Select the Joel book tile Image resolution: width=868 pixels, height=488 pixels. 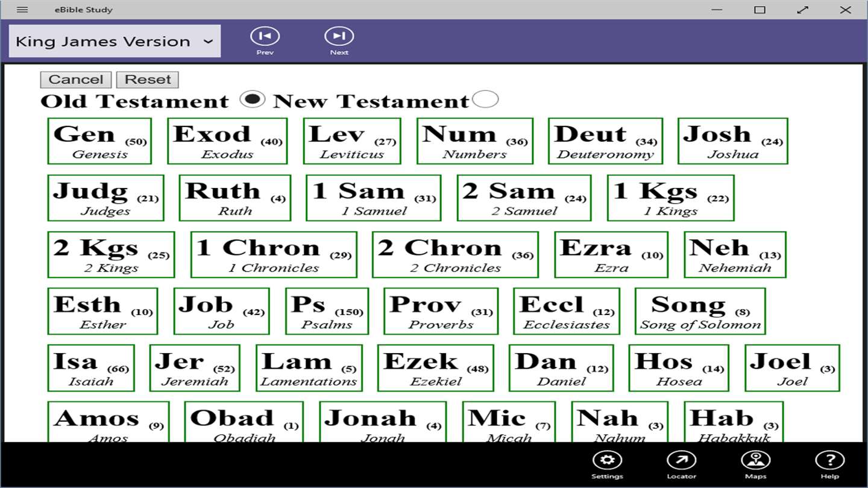(x=792, y=368)
